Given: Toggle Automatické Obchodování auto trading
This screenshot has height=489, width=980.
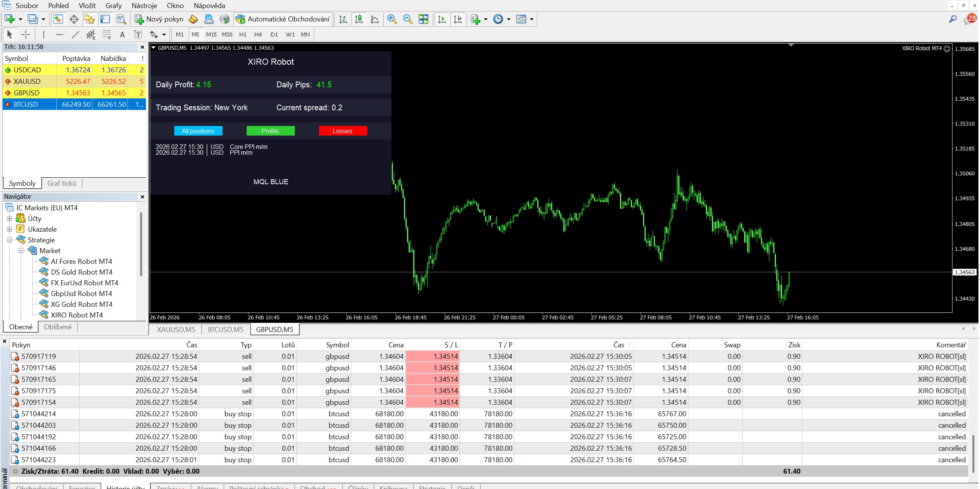Looking at the screenshot, I should (x=283, y=19).
